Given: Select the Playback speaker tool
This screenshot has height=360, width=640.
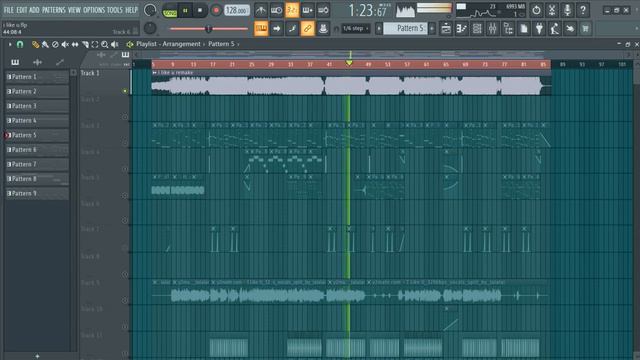Looking at the screenshot, I should pyautogui.click(x=115, y=44).
